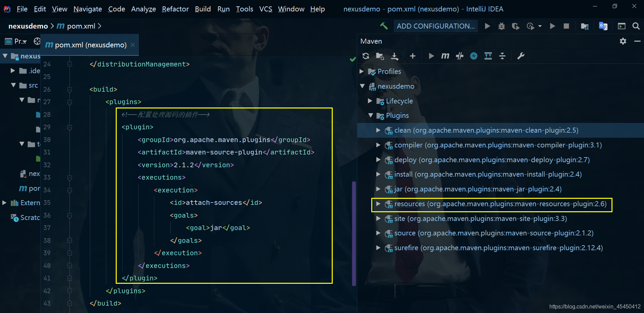This screenshot has width=644, height=313.
Task: Close the pom.xml editor tab
Action: (133, 45)
